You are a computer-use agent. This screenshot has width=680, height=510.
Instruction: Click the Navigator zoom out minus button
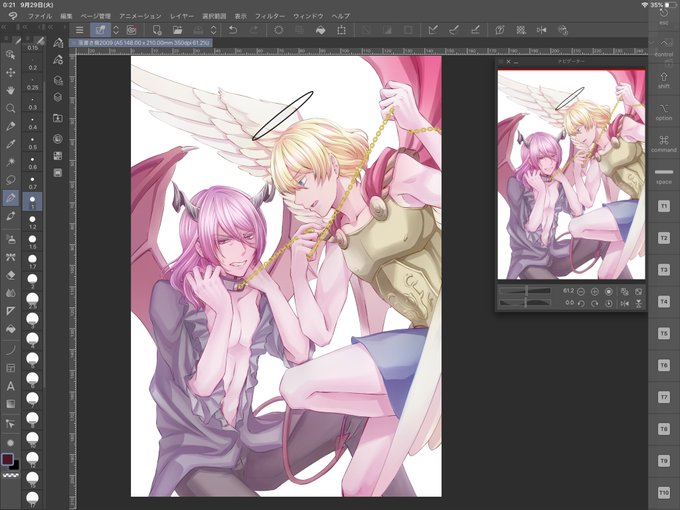point(581,291)
